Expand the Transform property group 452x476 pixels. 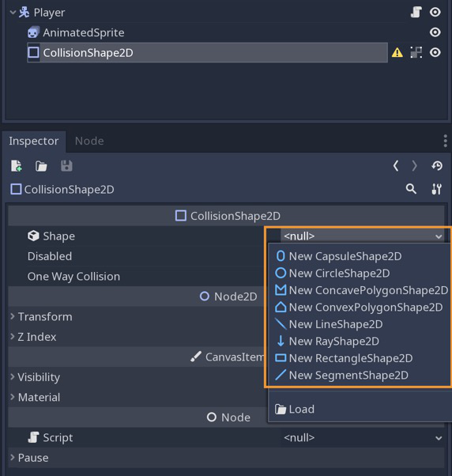[x=12, y=316]
